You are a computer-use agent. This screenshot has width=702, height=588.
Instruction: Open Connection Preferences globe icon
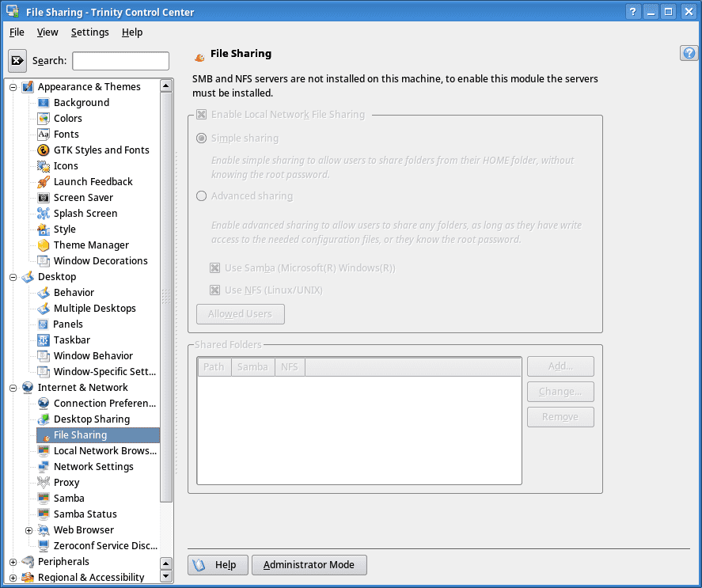tap(44, 404)
